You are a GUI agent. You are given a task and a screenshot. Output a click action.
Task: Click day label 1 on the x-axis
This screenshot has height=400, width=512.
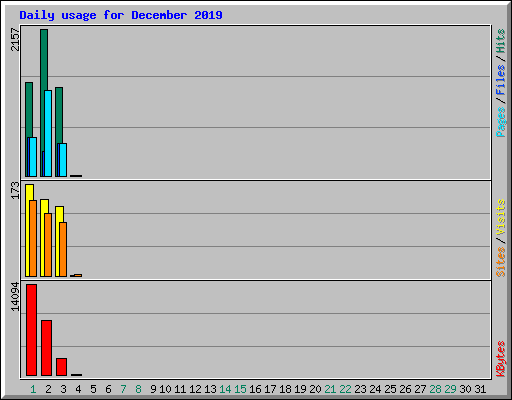pos(33,389)
